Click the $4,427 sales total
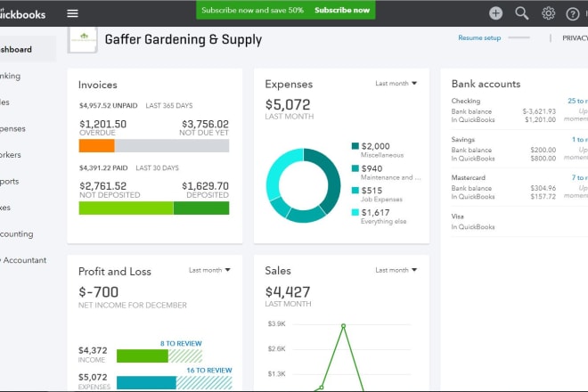 point(288,292)
